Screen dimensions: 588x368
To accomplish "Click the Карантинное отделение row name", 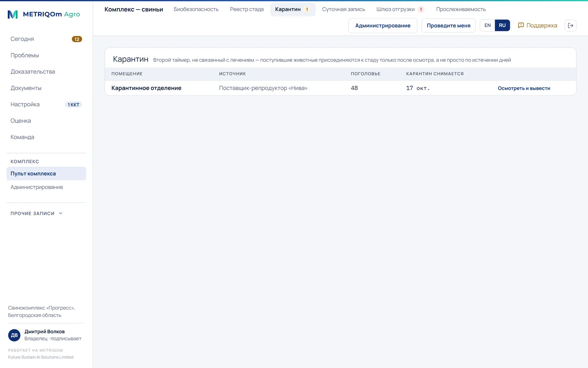I will tap(146, 88).
